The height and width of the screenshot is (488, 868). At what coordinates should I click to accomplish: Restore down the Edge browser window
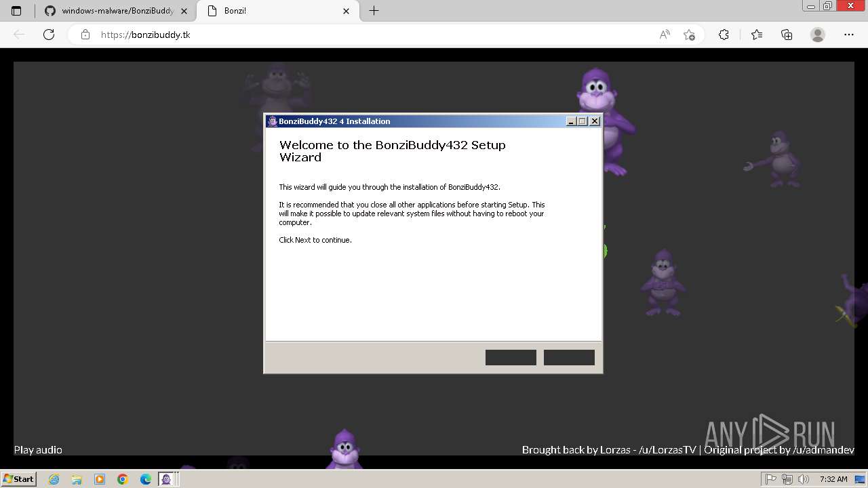point(827,6)
